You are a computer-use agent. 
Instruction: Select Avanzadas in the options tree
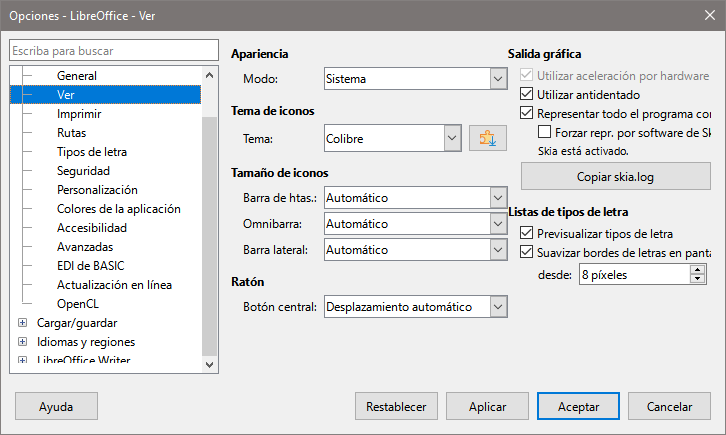tap(85, 246)
